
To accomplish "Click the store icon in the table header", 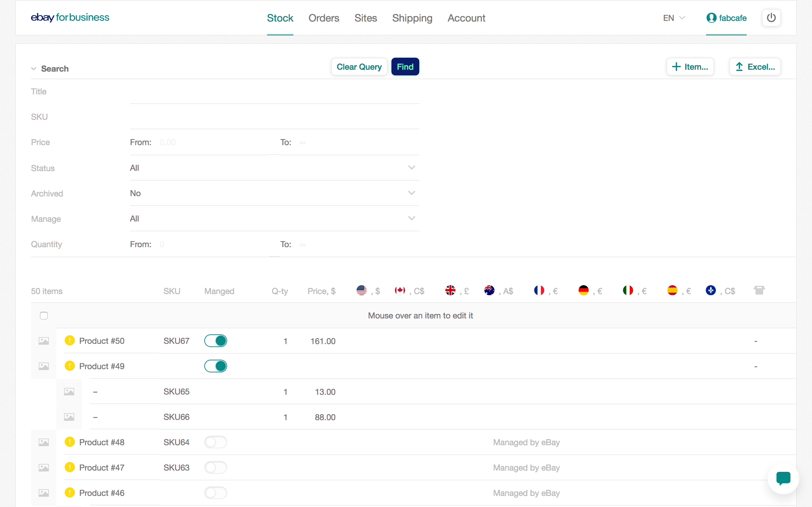I will pos(759,290).
